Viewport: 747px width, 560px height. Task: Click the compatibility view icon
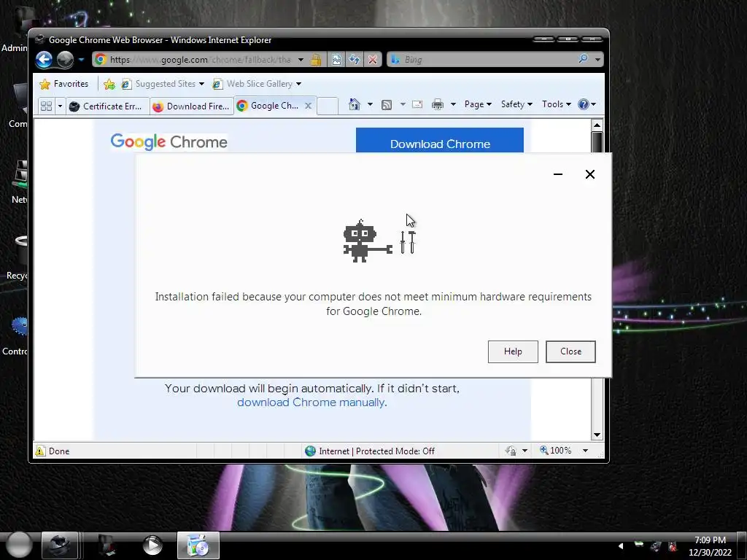tap(336, 60)
